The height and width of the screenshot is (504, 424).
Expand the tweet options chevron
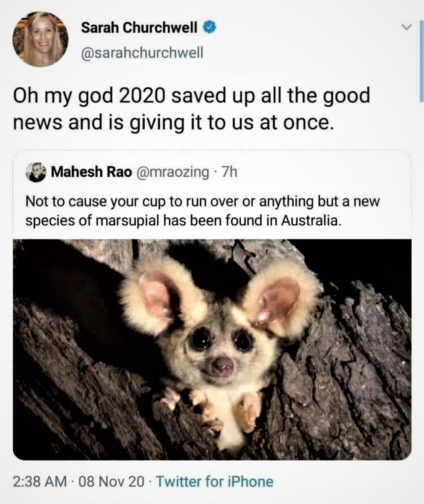(407, 27)
